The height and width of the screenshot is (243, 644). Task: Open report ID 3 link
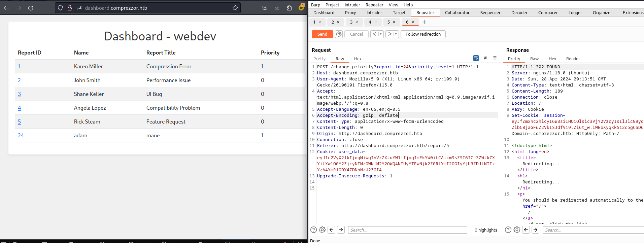19,94
